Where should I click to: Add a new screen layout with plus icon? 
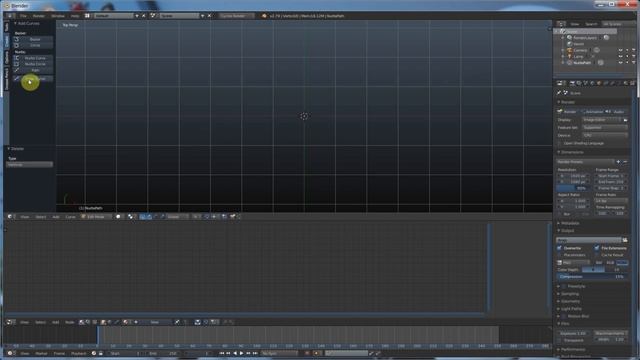coord(137,16)
